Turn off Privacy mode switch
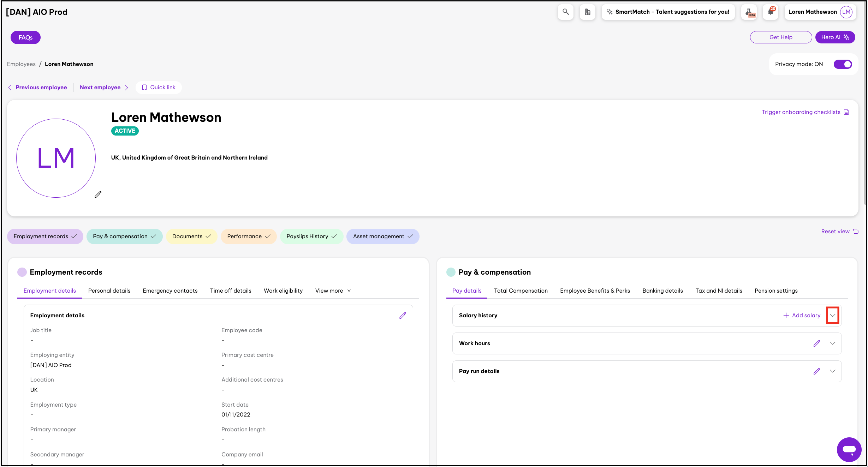 click(843, 64)
